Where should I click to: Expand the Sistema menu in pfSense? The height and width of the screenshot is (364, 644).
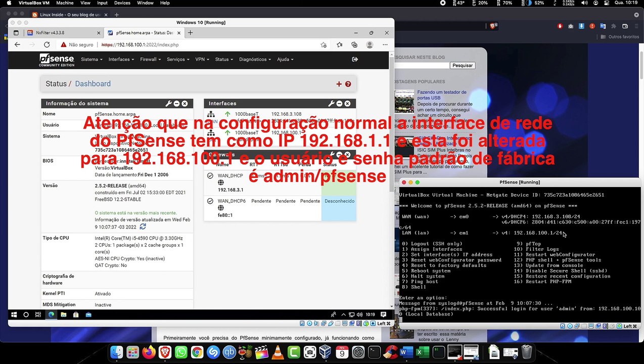tap(91, 59)
